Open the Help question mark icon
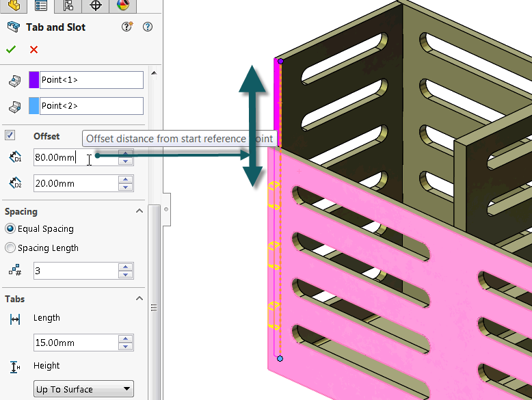This screenshot has height=400, width=532. coord(148,27)
